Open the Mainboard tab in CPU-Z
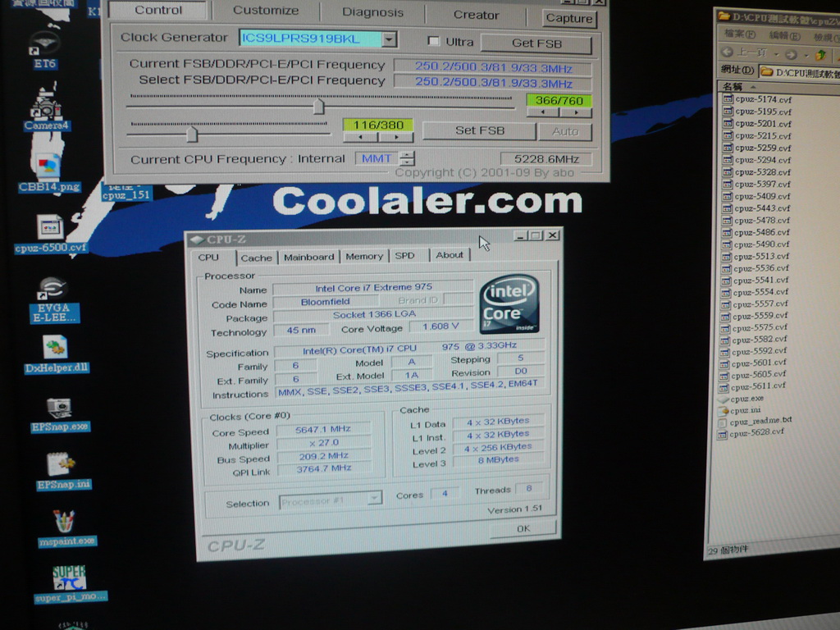 308,257
